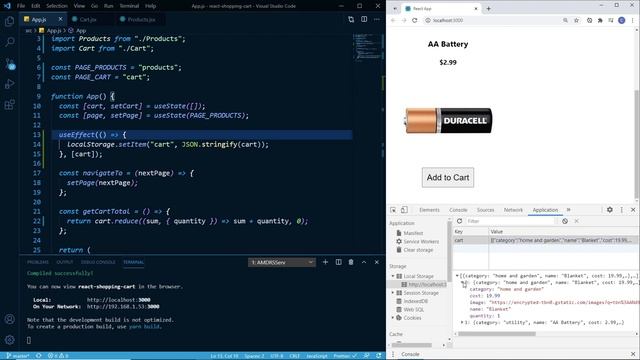This screenshot has height=360, width=640.
Task: Open Manifest in Application sidebar
Action: click(x=410, y=233)
